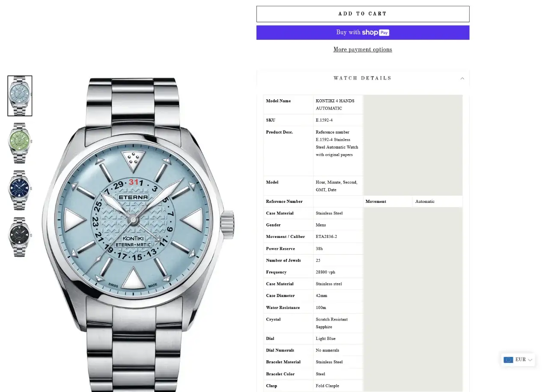Click the Light Blue dial value
This screenshot has width=548, height=392.
326,339
